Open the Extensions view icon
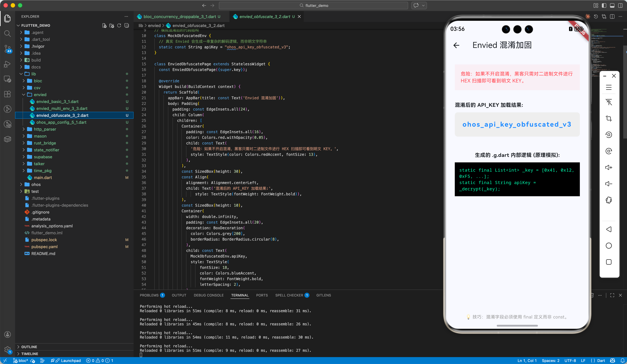The width and height of the screenshot is (627, 364). (8, 94)
